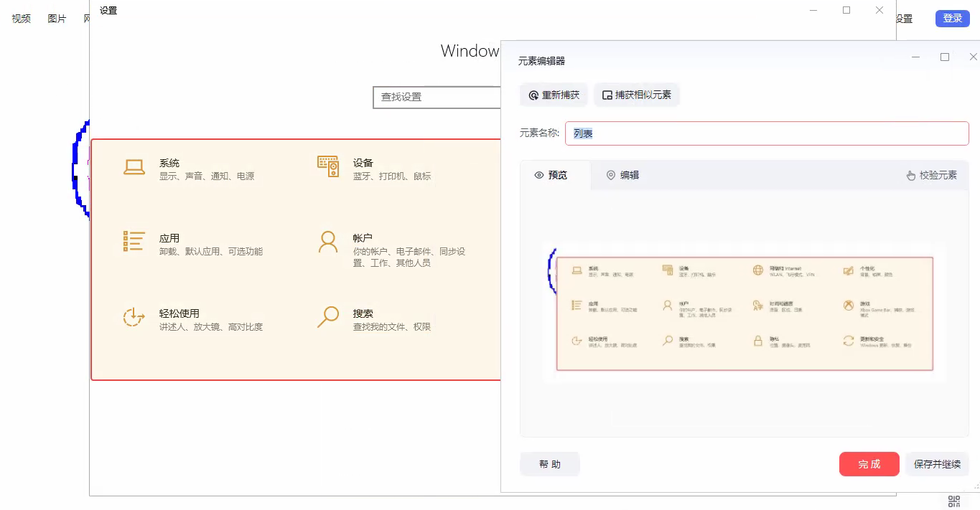The width and height of the screenshot is (980, 510).
Task: Click the 卸载、默认应用、可选功能 description
Action: pos(211,252)
